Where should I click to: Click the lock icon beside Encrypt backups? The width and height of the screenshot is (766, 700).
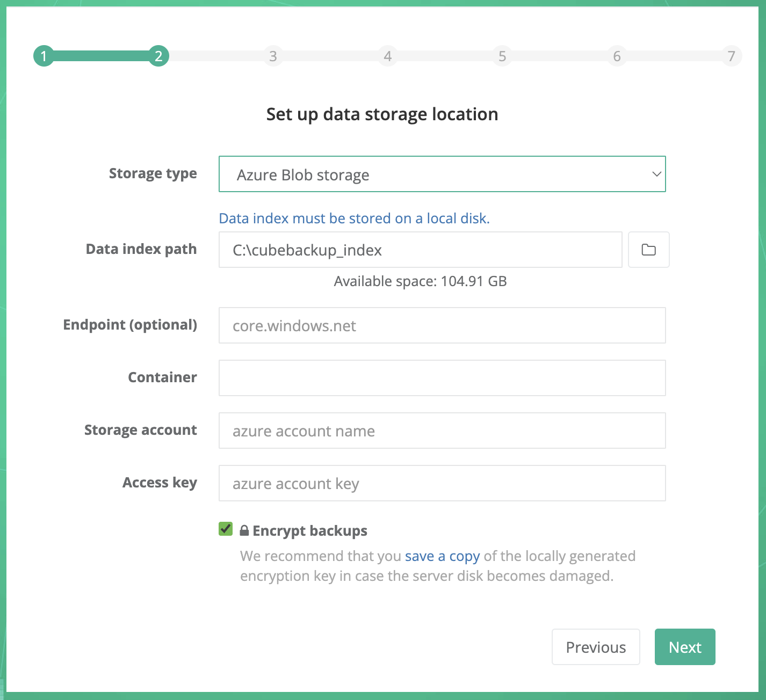tap(244, 531)
